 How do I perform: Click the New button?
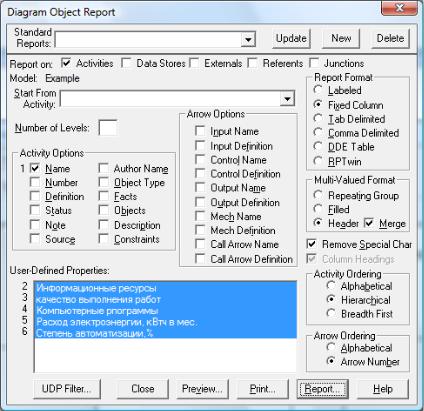click(x=341, y=38)
